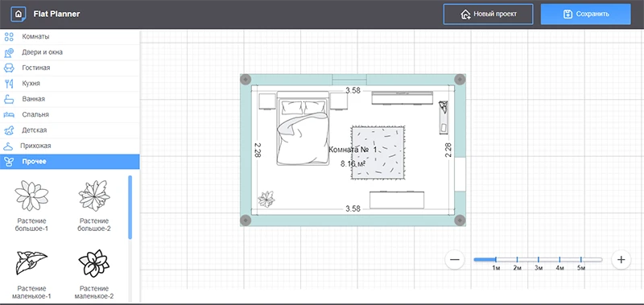The height and width of the screenshot is (305, 644).
Task: Select the top-right room corner handle
Action: [x=460, y=79]
